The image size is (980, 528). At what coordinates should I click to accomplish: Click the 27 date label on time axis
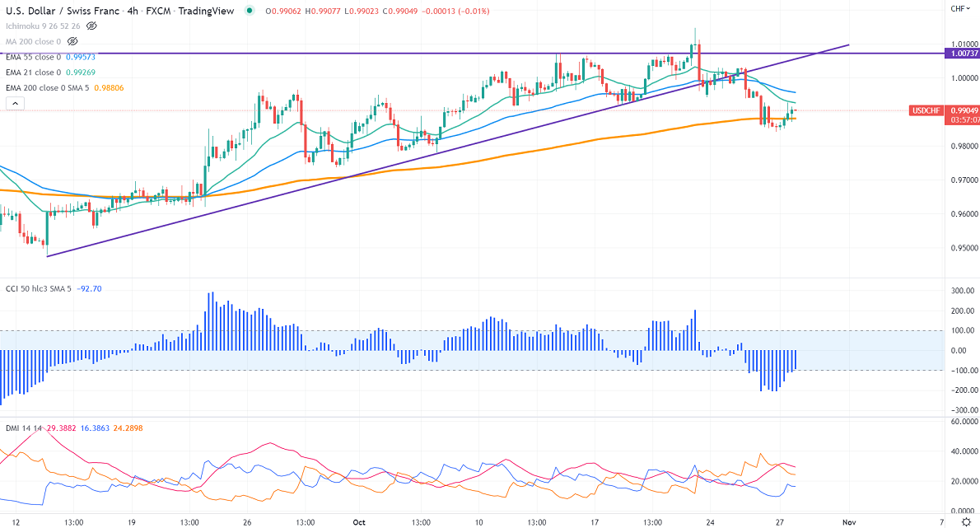pos(779,522)
